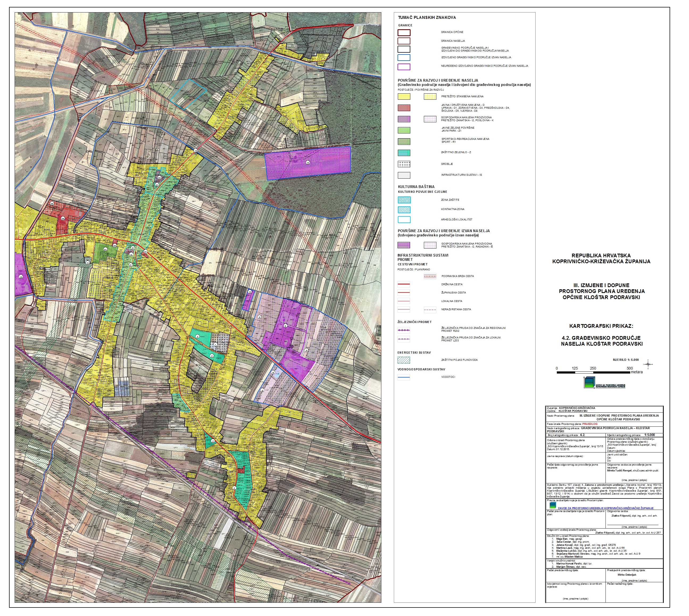
Task: Click the Granica općine legend symbol
Action: pos(404,32)
